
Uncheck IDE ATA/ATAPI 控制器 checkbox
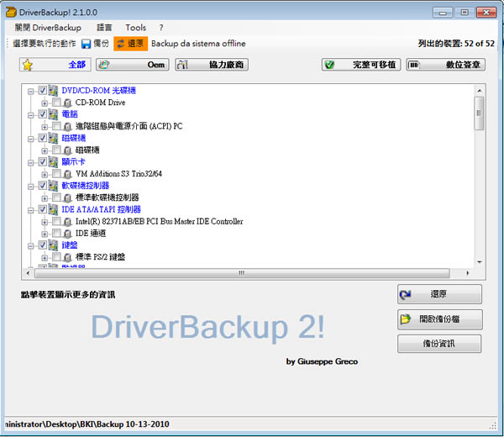pyautogui.click(x=43, y=209)
